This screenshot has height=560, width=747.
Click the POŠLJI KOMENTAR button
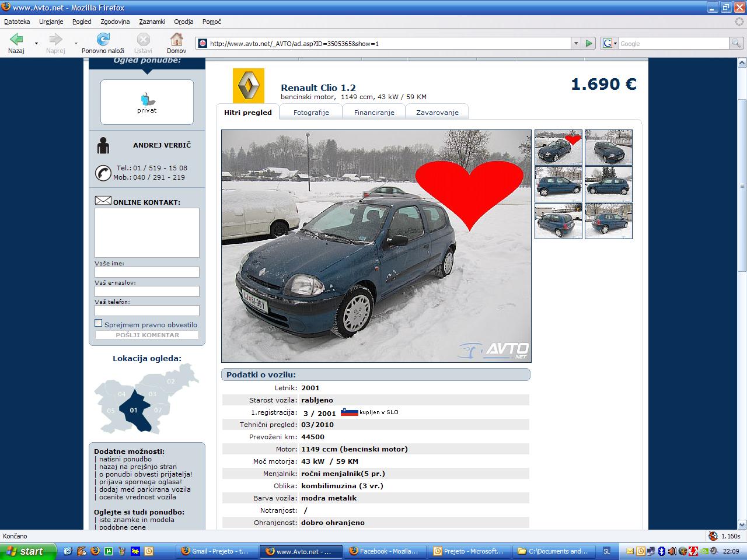147,335
